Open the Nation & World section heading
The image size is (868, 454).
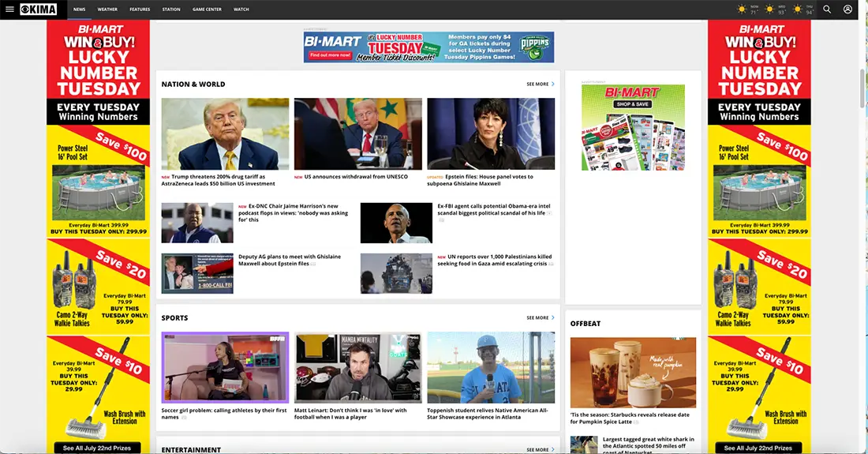click(x=193, y=84)
